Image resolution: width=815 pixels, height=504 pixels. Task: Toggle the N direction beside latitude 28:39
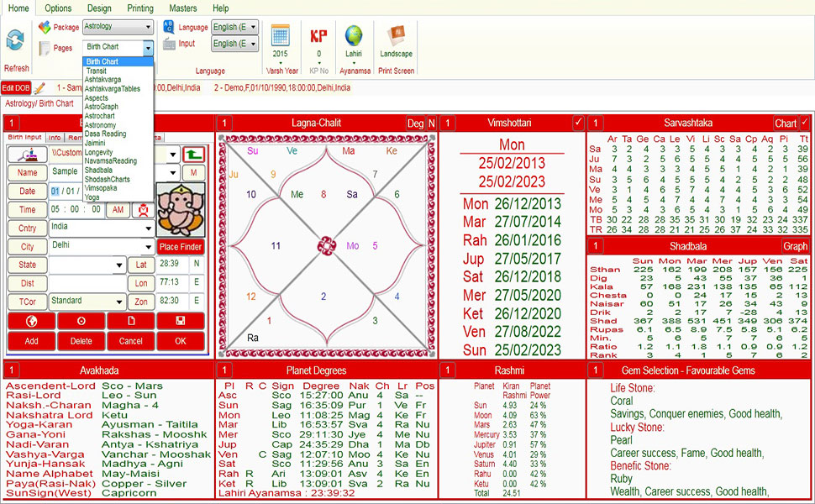click(x=197, y=264)
